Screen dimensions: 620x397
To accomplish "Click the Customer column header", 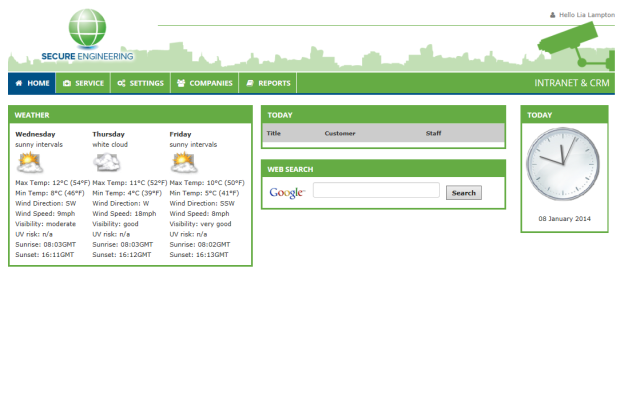I will coord(340,133).
